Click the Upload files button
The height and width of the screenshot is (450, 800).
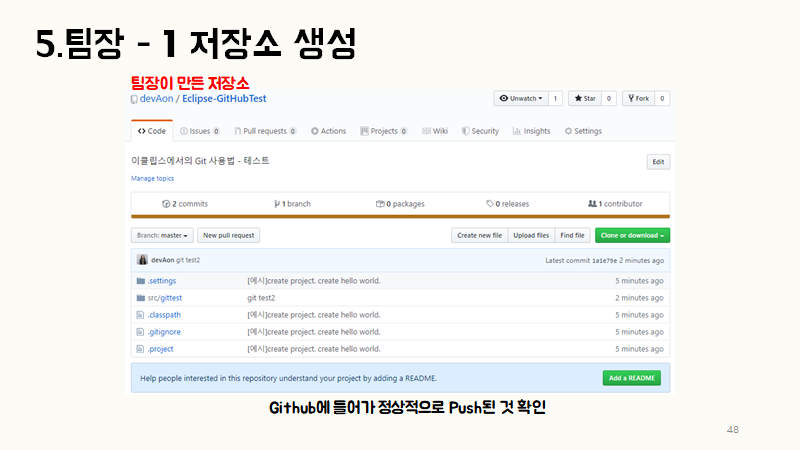[x=531, y=235]
